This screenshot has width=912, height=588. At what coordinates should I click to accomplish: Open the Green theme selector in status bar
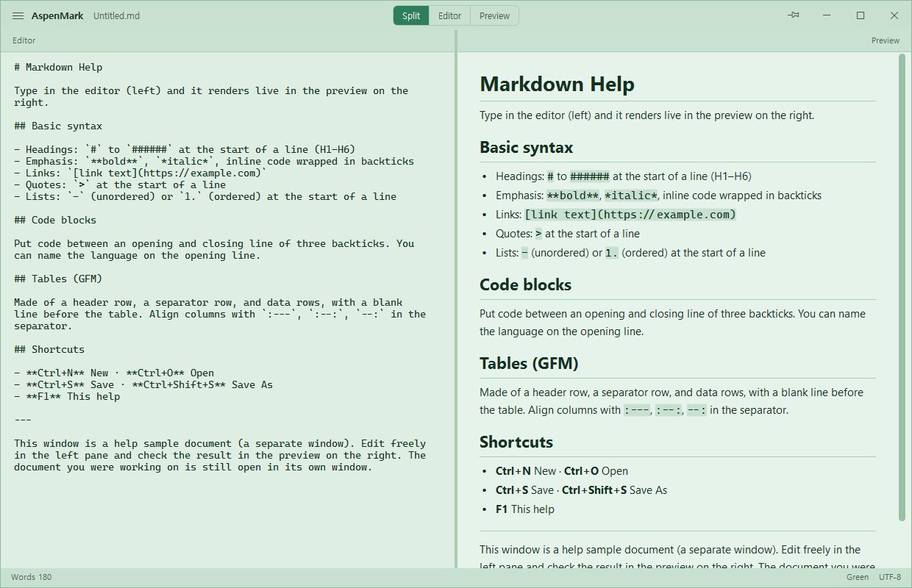click(858, 577)
